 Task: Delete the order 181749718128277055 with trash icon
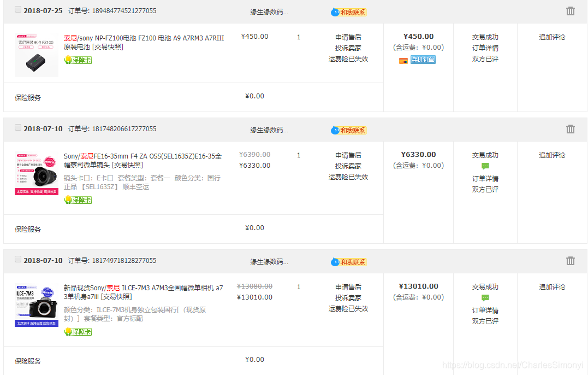point(570,261)
